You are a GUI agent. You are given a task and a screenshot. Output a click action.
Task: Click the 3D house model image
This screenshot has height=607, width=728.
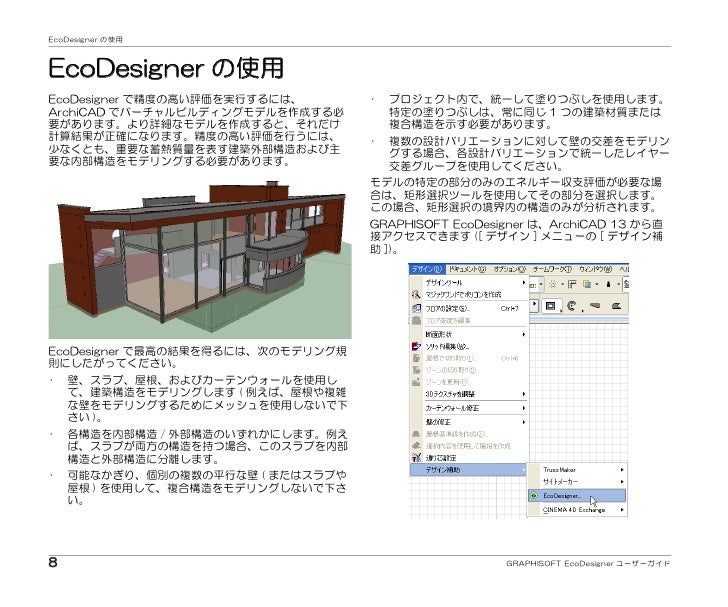(200, 260)
